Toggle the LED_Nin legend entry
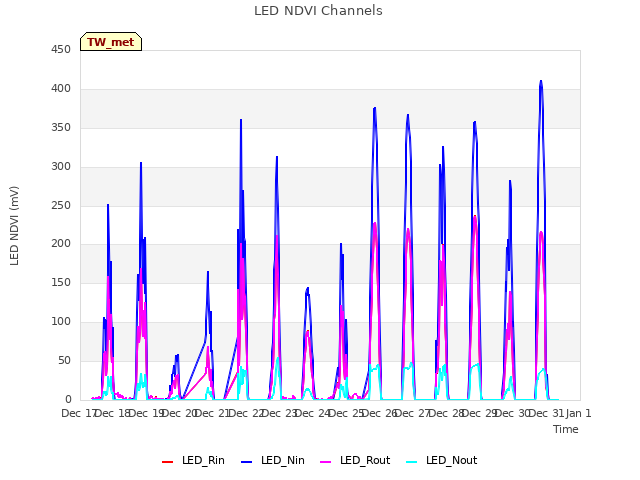Image resolution: width=640 pixels, height=480 pixels. 273,460
